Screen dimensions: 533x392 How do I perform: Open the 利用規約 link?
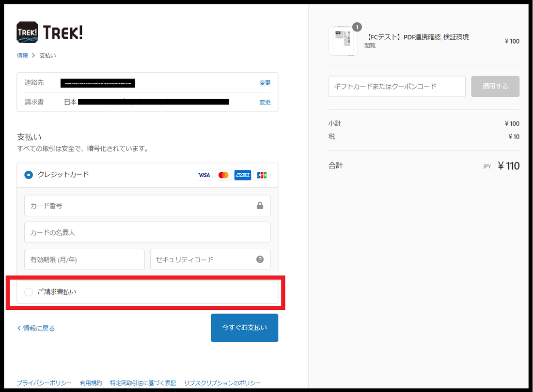coord(91,383)
